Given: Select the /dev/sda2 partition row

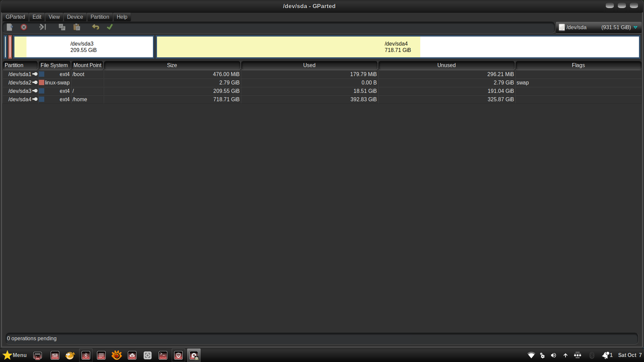Looking at the screenshot, I should pyautogui.click(x=322, y=83).
